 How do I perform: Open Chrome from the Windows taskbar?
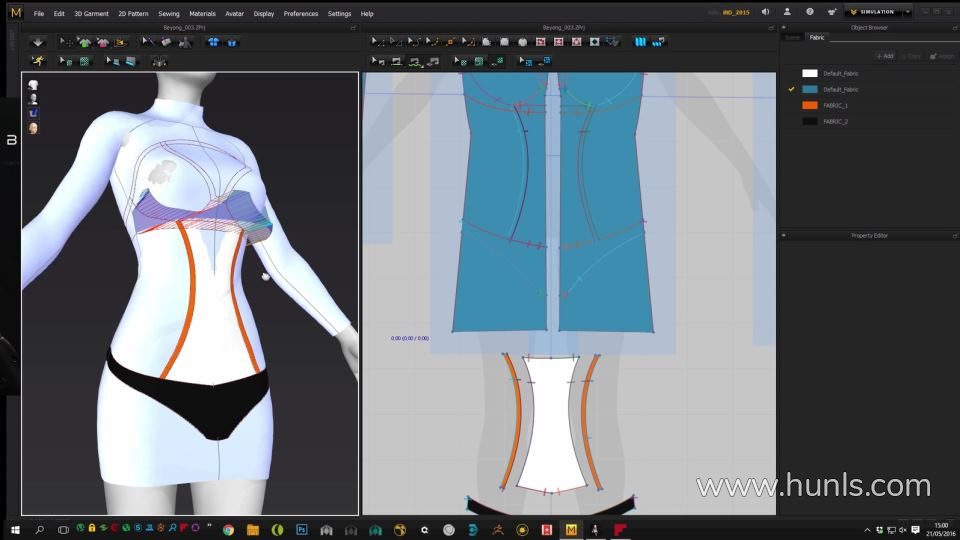tap(228, 530)
